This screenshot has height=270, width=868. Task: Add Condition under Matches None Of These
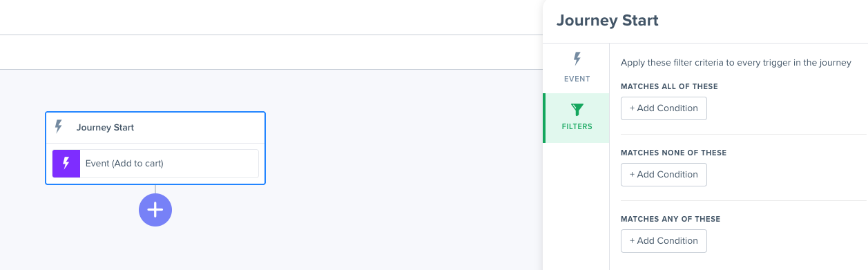pos(664,175)
